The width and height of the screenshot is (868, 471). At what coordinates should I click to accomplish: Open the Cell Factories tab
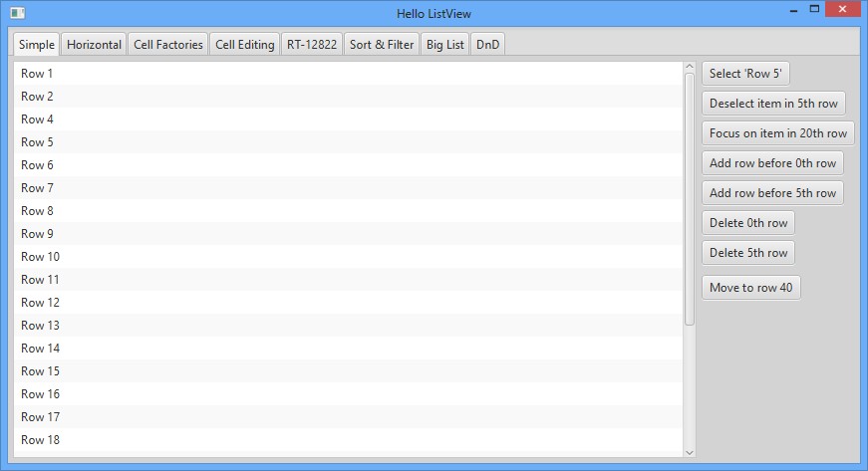167,45
